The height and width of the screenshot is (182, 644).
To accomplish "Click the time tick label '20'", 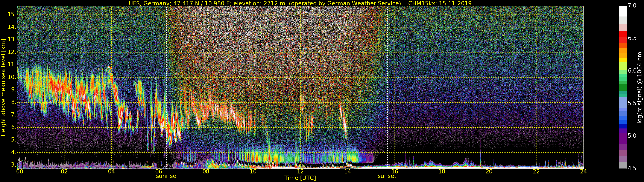I will pyautogui.click(x=489, y=171).
